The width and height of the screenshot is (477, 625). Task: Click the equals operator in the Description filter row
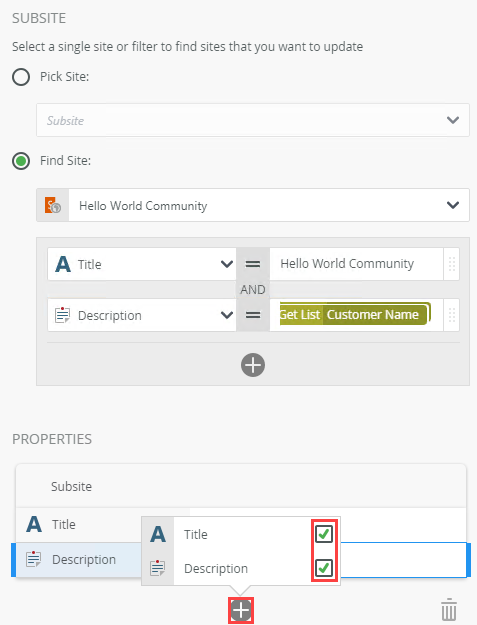(253, 315)
